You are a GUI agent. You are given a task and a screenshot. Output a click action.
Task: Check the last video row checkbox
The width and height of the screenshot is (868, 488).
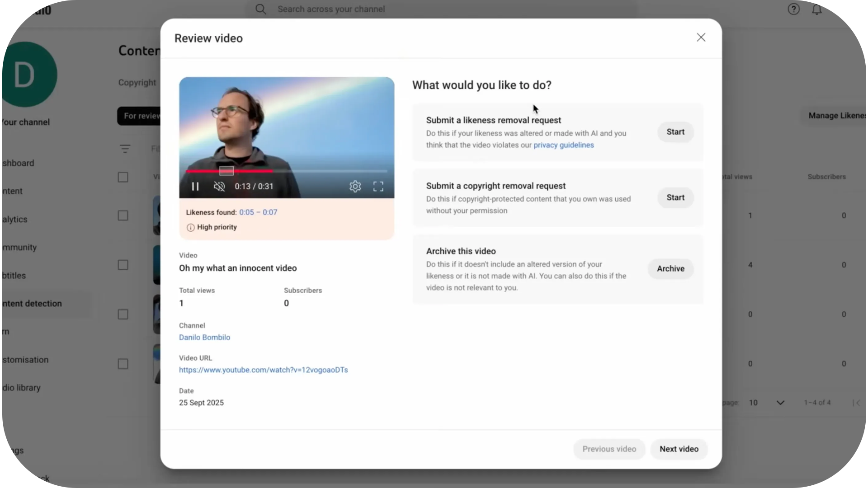(123, 364)
